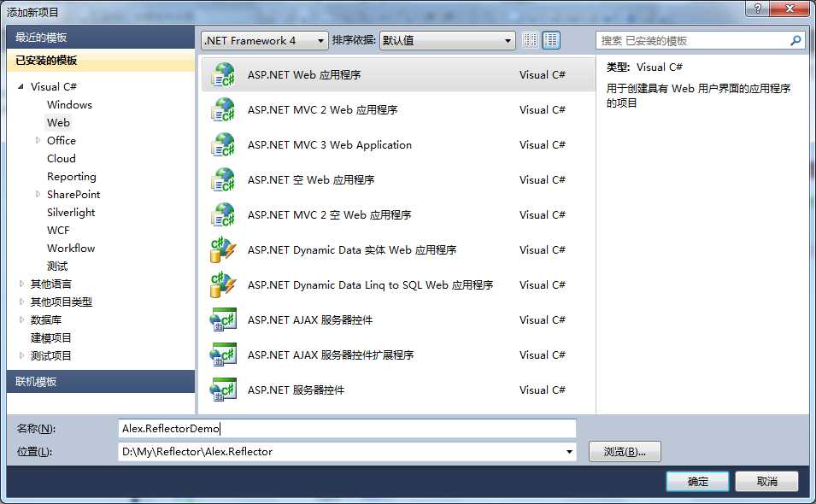Expand the 其他项目类型 tree node
Viewport: 816px width, 504px height.
pyautogui.click(x=21, y=302)
